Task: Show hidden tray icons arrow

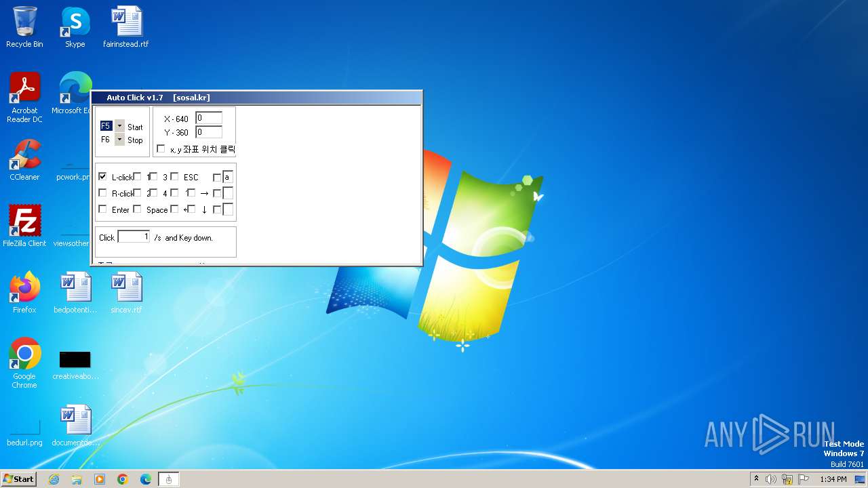Action: tap(756, 479)
